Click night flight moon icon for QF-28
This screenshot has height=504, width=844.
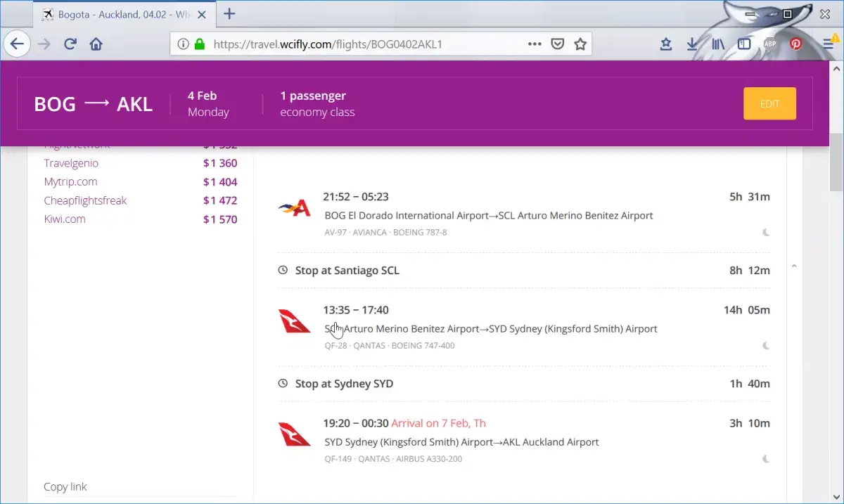click(x=766, y=345)
